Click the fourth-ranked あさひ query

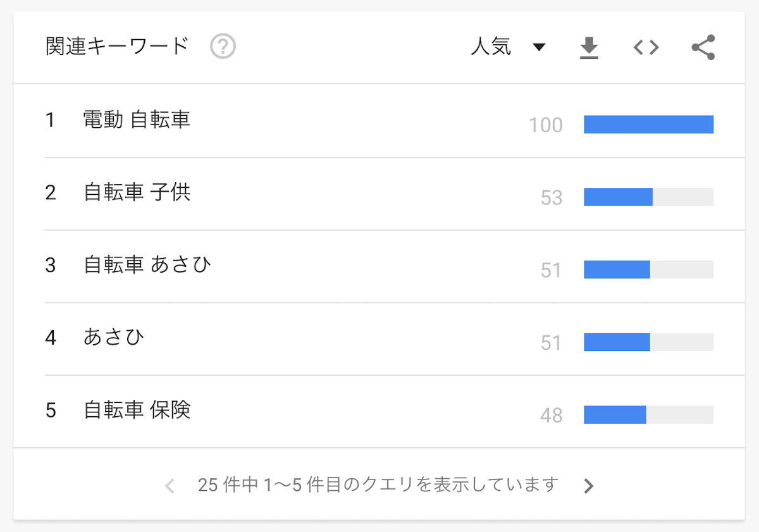(114, 337)
